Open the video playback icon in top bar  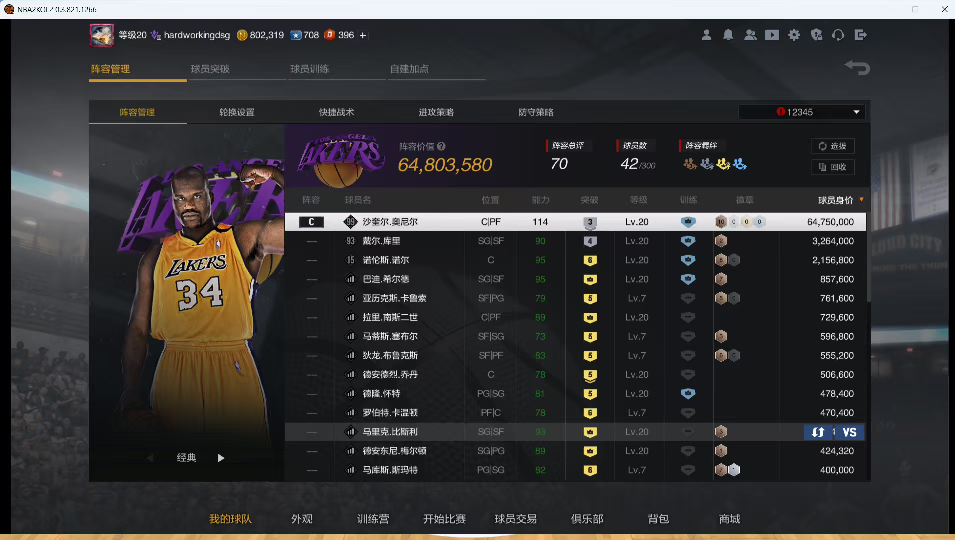pyautogui.click(x=772, y=35)
